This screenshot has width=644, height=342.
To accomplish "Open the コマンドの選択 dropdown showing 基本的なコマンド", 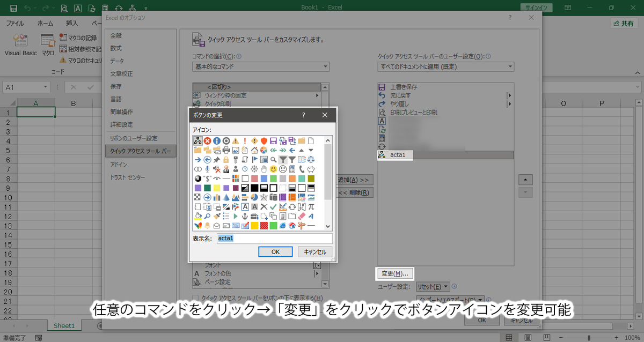I will (325, 66).
